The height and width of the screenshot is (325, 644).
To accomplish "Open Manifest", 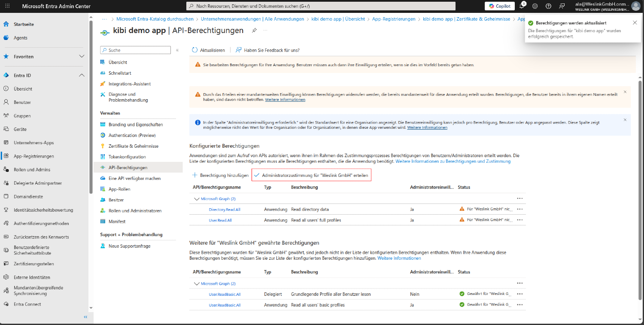I will click(x=117, y=222).
